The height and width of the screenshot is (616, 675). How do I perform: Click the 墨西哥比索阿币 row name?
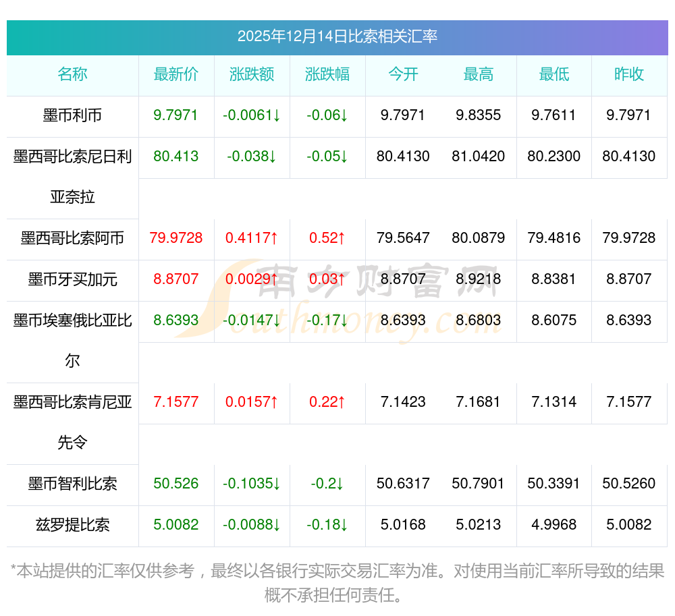click(x=72, y=238)
